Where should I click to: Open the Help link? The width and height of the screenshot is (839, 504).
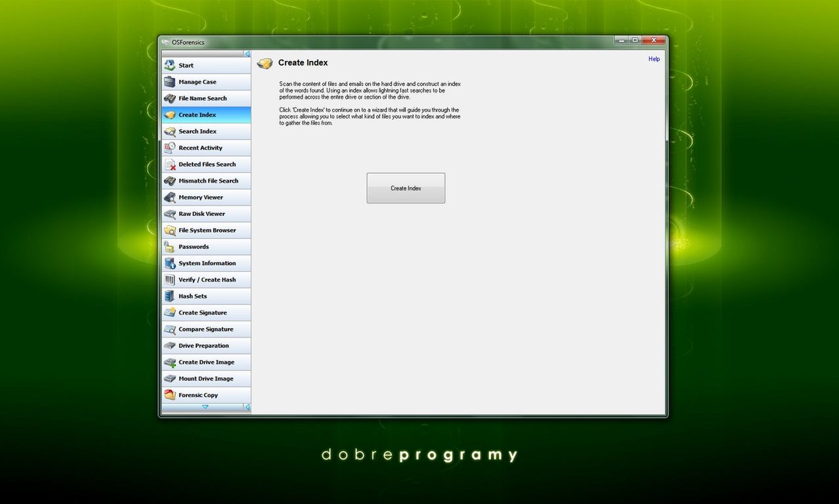click(x=654, y=59)
